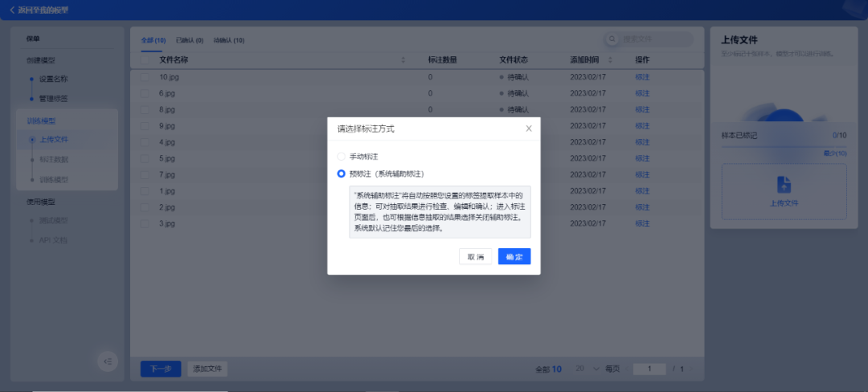Click the 2023/02/17 date of 3.jpg
This screenshot has height=392, width=868.
coord(588,224)
